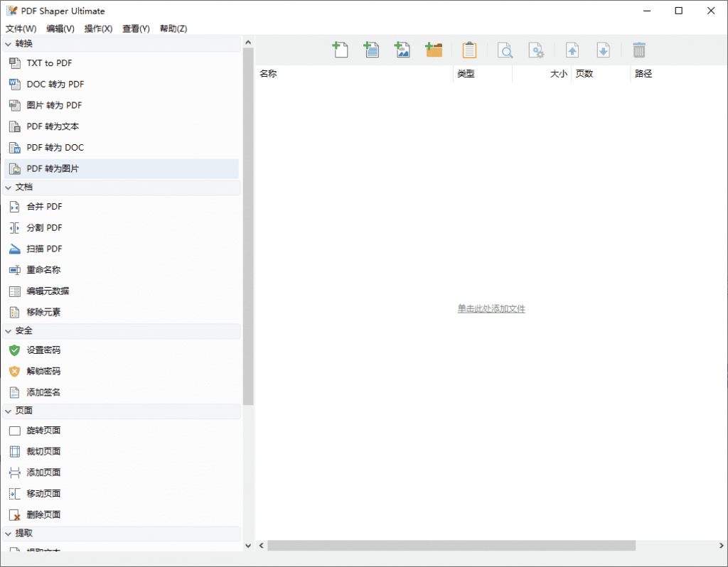Click the move down arrow icon
The width and height of the screenshot is (728, 567).
[x=603, y=50]
